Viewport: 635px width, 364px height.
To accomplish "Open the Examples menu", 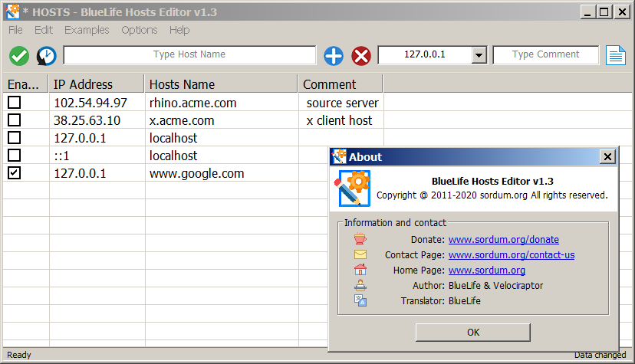I will point(87,30).
